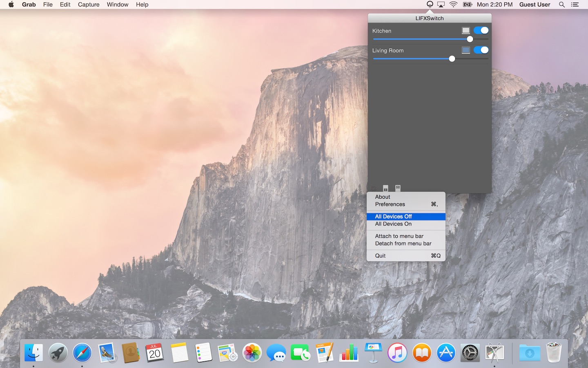Open Messages from the Dock
This screenshot has width=588, height=368.
[x=276, y=352]
